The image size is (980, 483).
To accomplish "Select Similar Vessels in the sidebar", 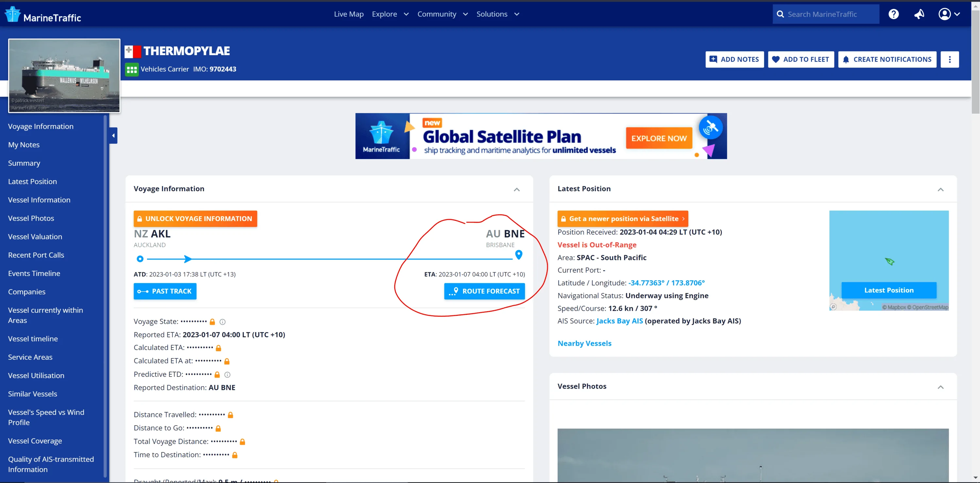I will 33,394.
